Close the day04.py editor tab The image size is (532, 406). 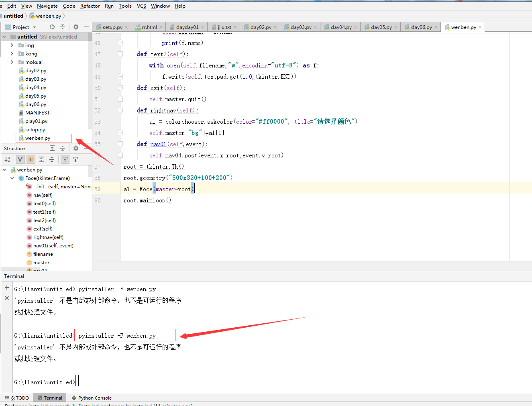[356, 27]
